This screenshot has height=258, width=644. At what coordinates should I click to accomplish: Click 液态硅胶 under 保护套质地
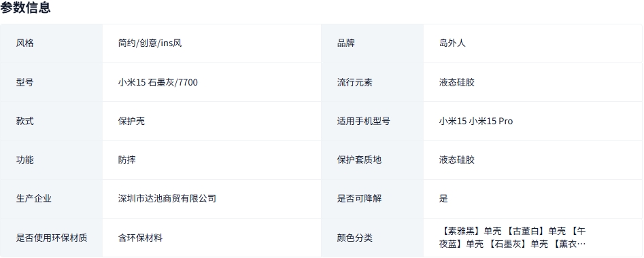[x=457, y=160]
